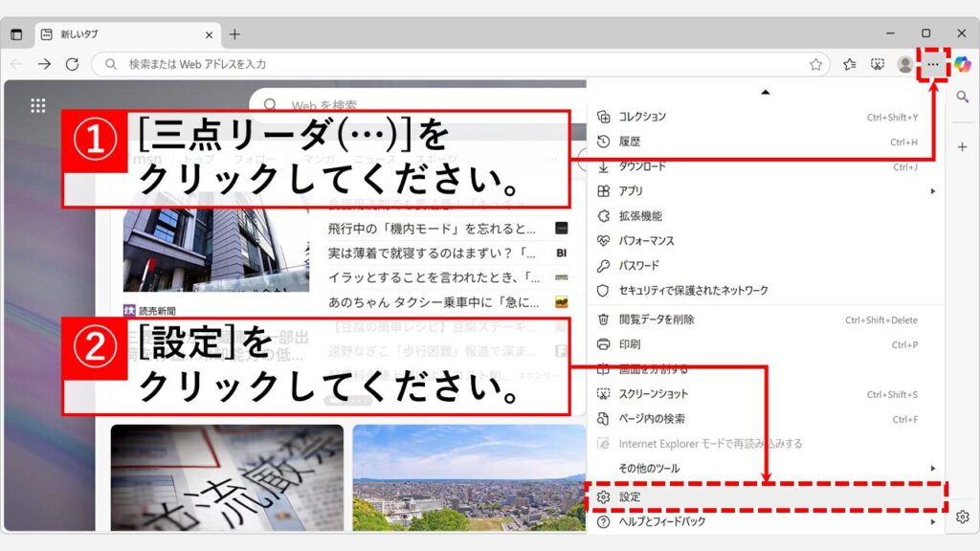Expand the アプリ submenu

(x=767, y=191)
